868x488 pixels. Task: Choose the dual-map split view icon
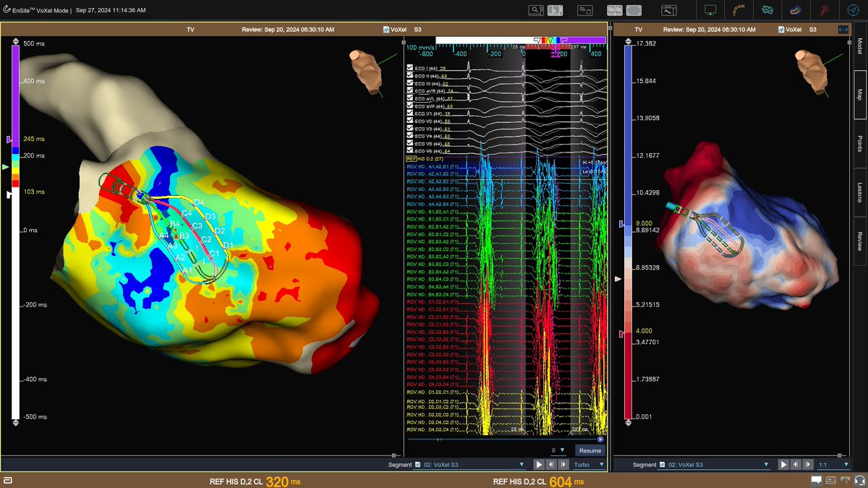coord(615,10)
